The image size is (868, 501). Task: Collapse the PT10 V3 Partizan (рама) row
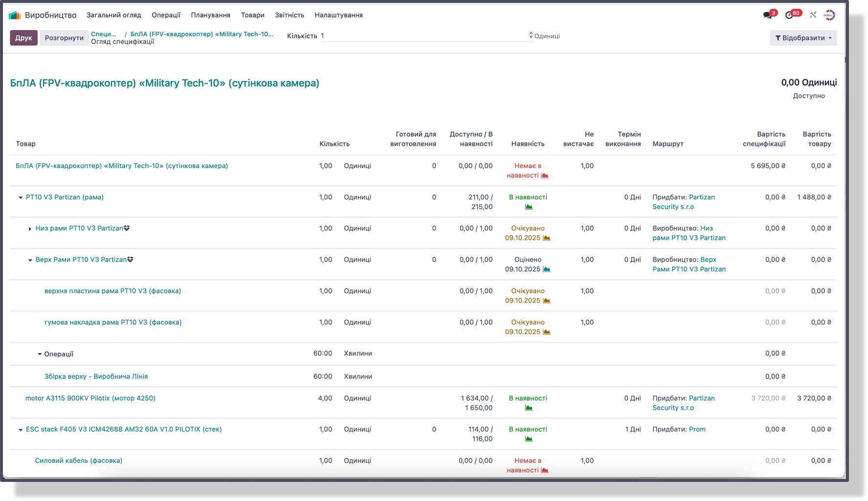pos(21,198)
